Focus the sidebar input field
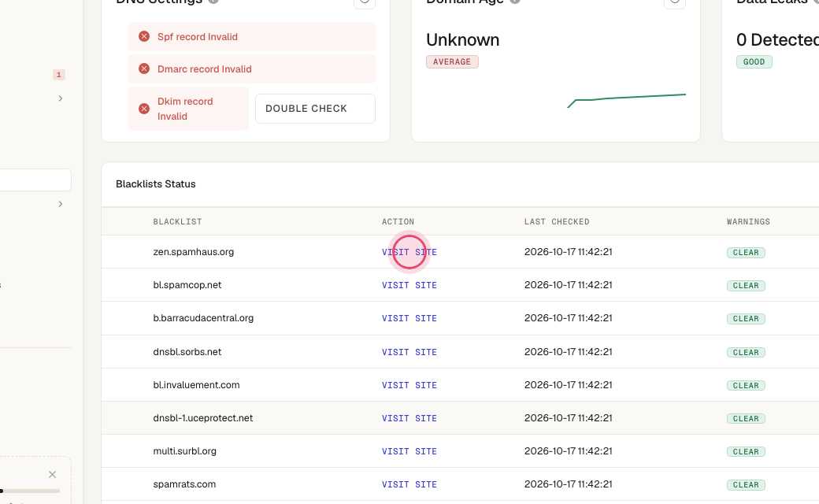 point(35,180)
